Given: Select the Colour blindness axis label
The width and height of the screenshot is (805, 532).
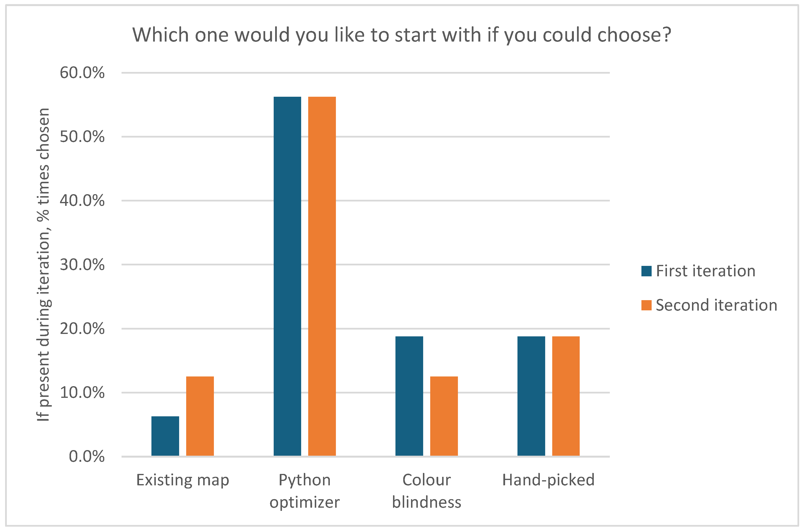Looking at the screenshot, I should click(x=426, y=491).
